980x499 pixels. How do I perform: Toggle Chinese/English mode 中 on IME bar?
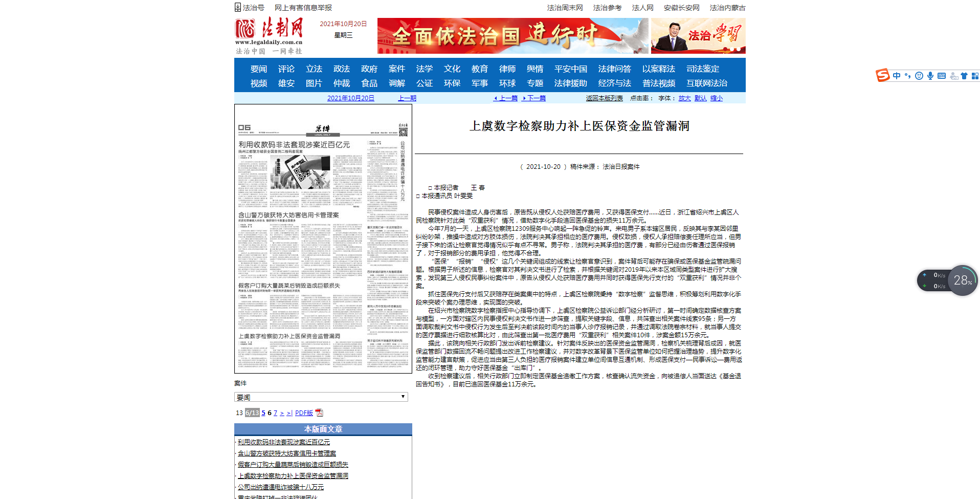coord(897,76)
